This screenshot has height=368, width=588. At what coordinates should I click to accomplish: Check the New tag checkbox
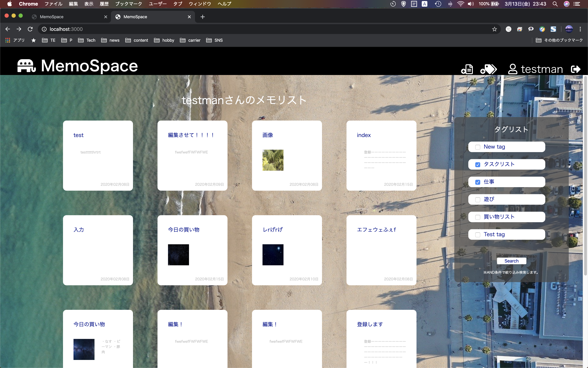click(x=478, y=147)
